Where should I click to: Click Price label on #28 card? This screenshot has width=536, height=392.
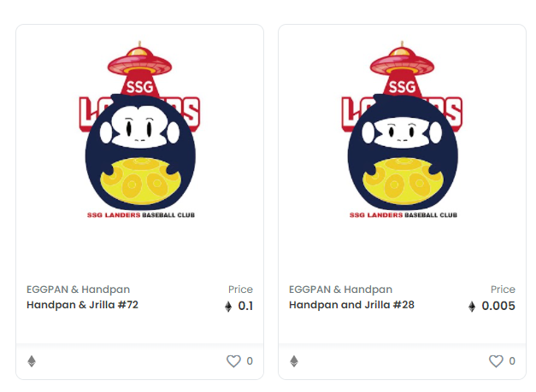503,290
